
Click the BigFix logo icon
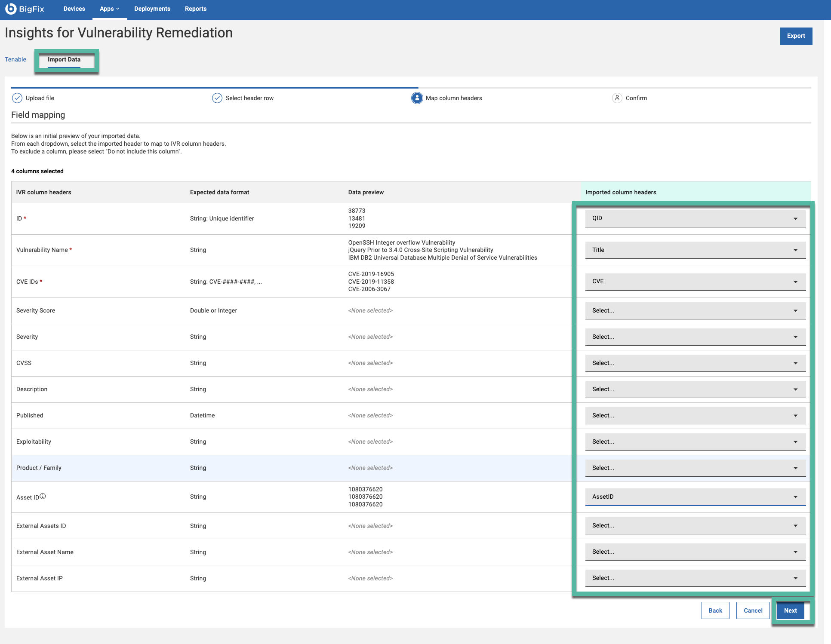[x=10, y=9]
